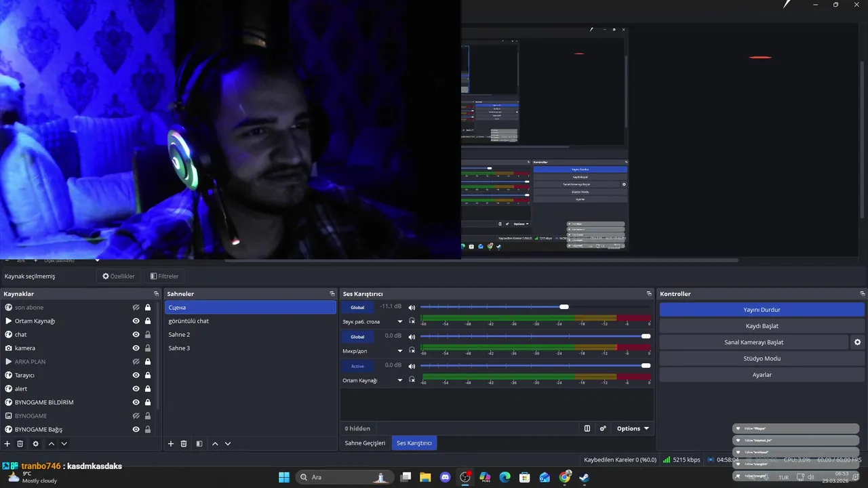
Task: Open scene filters icon in Sahneler toolbar
Action: click(199, 444)
